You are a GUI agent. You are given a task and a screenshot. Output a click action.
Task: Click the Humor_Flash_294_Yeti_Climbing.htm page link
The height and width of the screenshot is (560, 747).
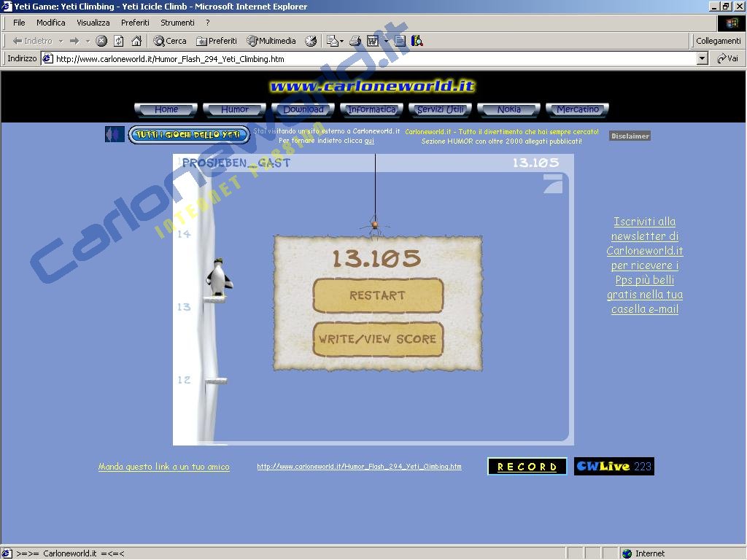point(359,467)
